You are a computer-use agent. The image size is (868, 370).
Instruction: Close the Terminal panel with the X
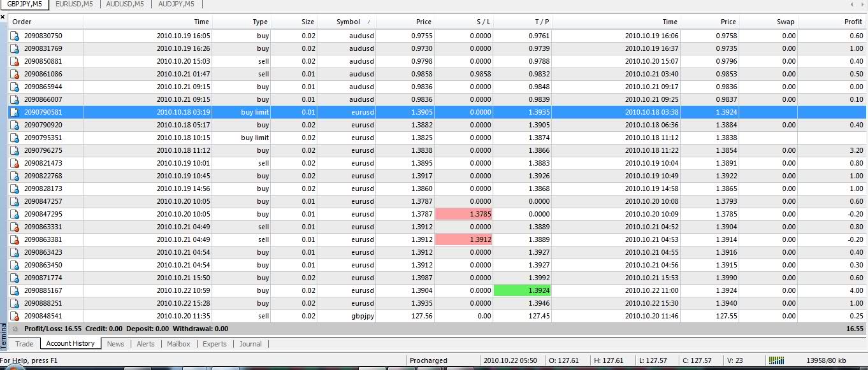[3, 17]
